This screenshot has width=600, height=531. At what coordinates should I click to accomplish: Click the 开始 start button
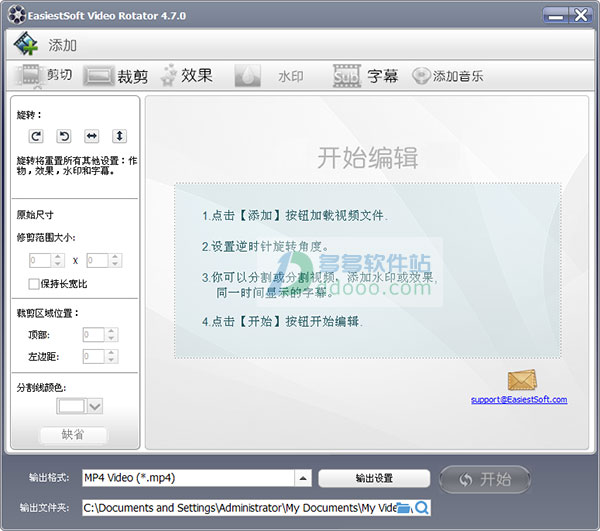click(485, 479)
